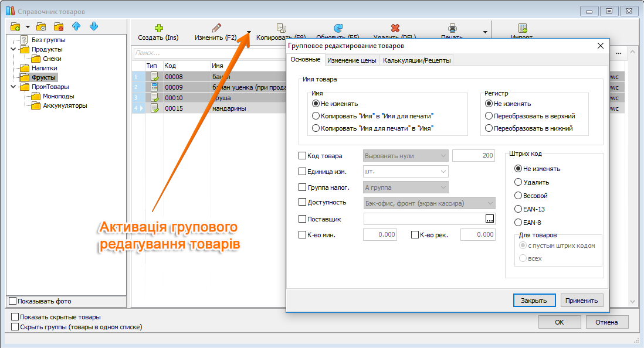The height and width of the screenshot is (348, 644).
Task: Open the Бэк-офис, фронт availability dropdown
Action: click(x=429, y=203)
